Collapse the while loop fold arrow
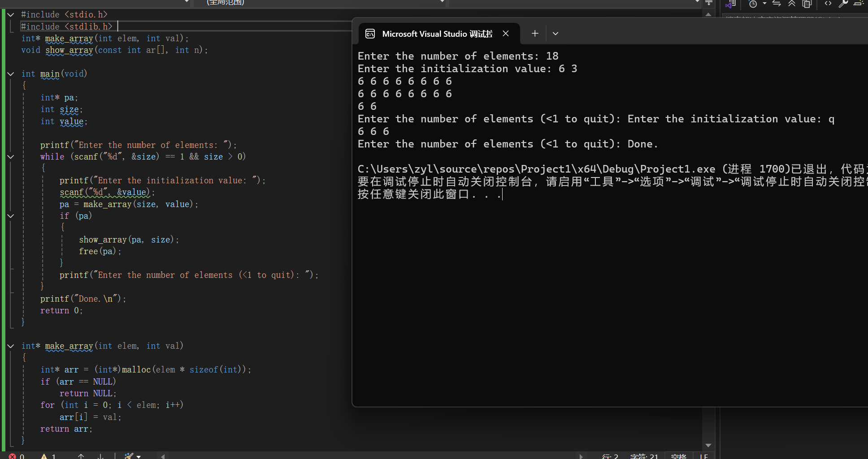 coord(11,157)
